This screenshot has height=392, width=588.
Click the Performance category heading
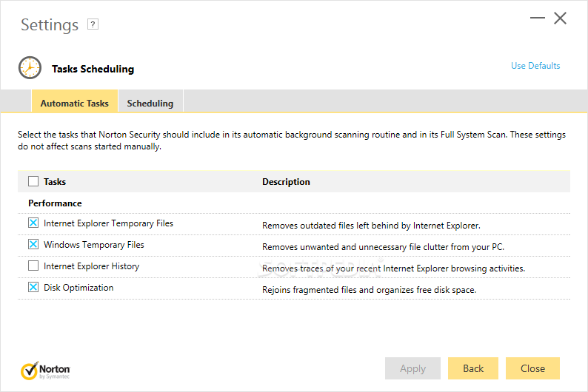pyautogui.click(x=55, y=203)
